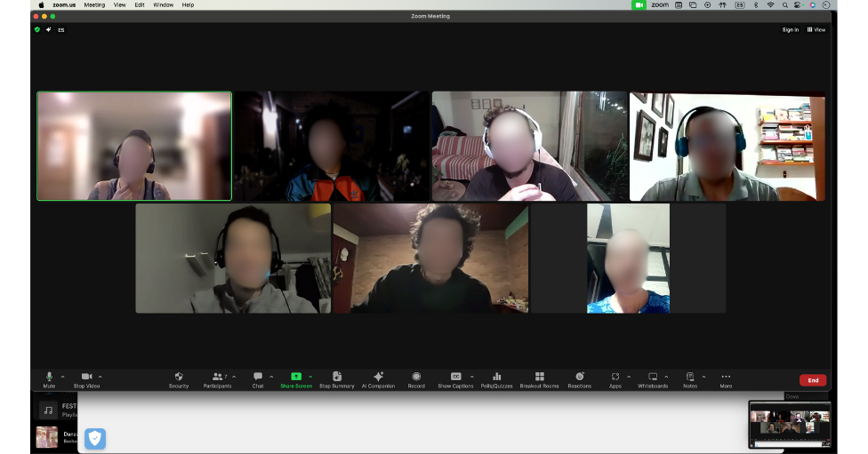The height and width of the screenshot is (454, 868).
Task: Click Sign in at top right
Action: (790, 30)
